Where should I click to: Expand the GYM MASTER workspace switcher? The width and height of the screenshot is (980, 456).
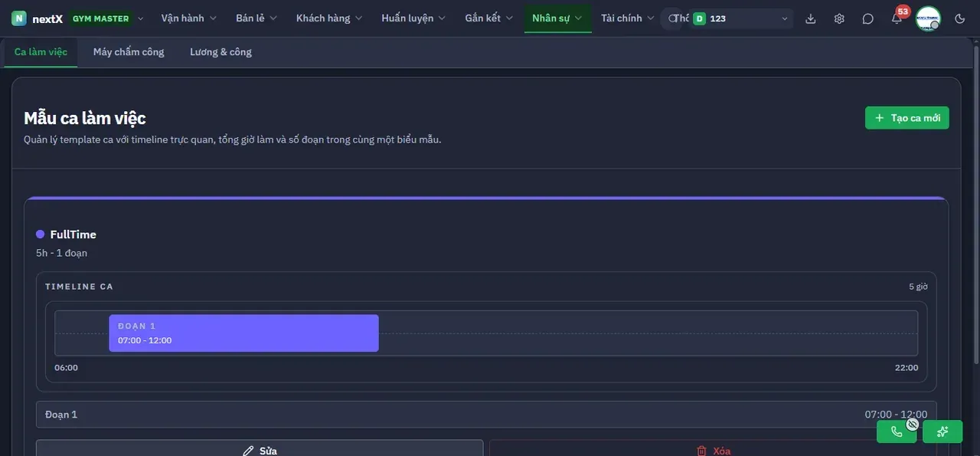[x=106, y=18]
